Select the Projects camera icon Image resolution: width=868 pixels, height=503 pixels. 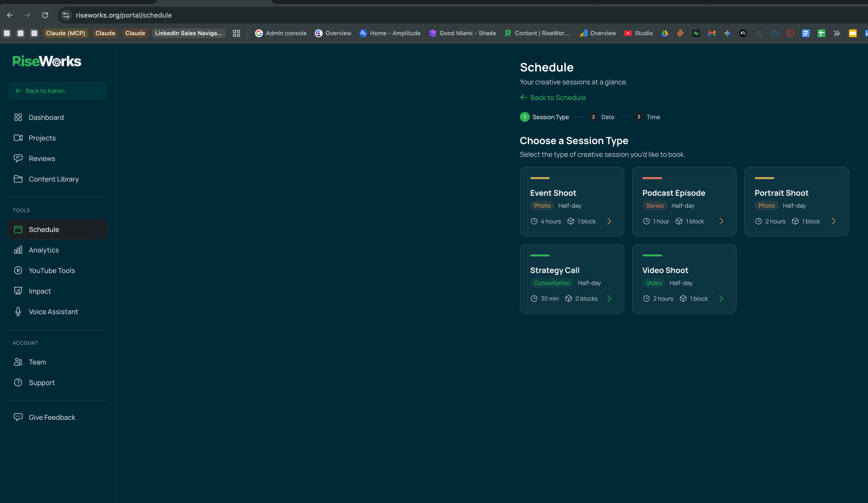(x=19, y=138)
